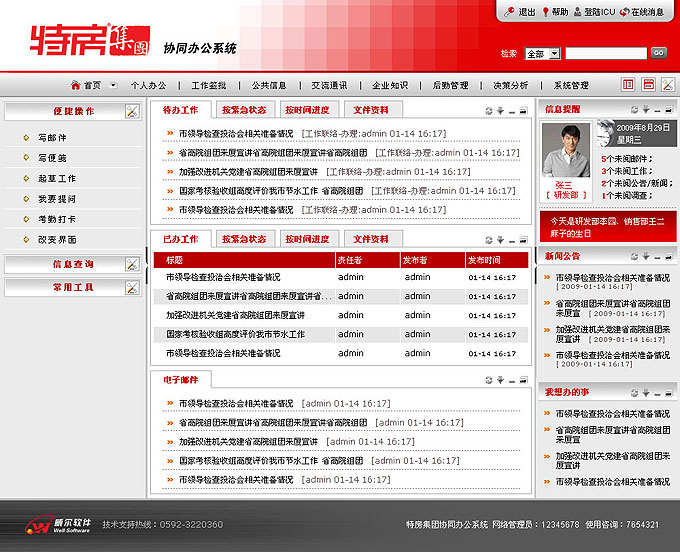680x552 pixels.
Task: Click the tools icon on the navigation bar
Action: tap(669, 86)
